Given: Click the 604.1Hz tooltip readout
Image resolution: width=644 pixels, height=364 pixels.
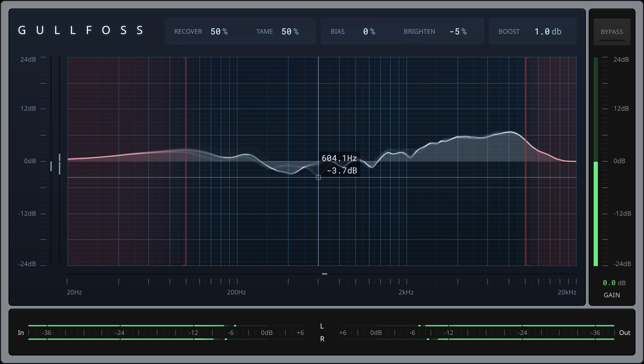Looking at the screenshot, I should [x=339, y=158].
